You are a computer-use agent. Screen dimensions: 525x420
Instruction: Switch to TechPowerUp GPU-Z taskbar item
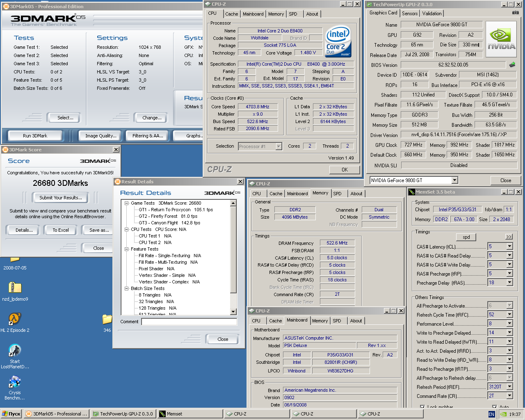(x=123, y=414)
